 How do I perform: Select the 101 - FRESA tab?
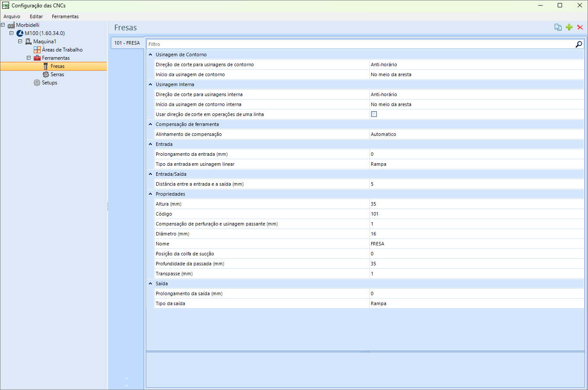point(127,43)
